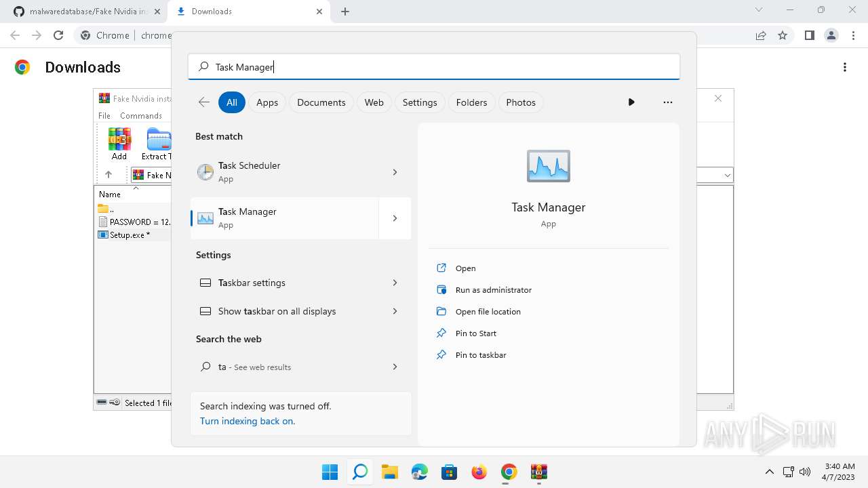Click Chrome reload page button
Viewport: 868px width, 488px height.
(58, 35)
